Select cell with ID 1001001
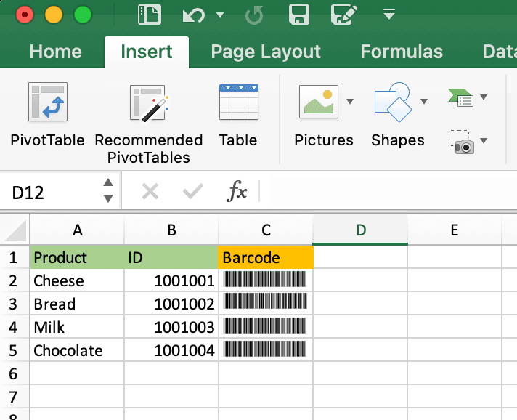Image resolution: width=517 pixels, height=420 pixels. (x=171, y=280)
